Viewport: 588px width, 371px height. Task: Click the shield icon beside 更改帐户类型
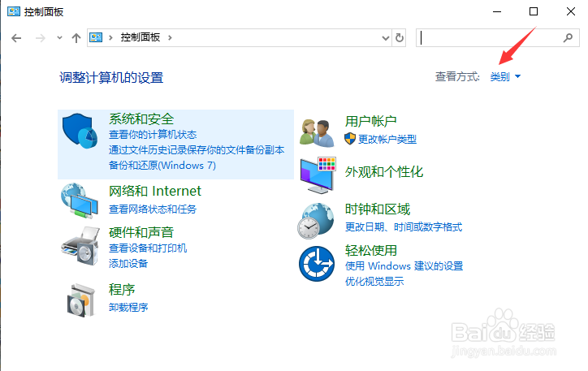(x=350, y=139)
